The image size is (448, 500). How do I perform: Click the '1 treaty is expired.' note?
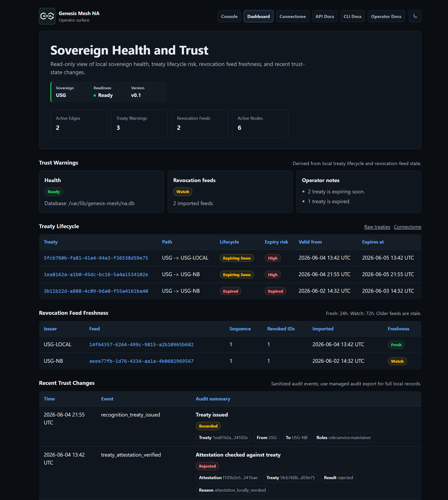tap(329, 202)
